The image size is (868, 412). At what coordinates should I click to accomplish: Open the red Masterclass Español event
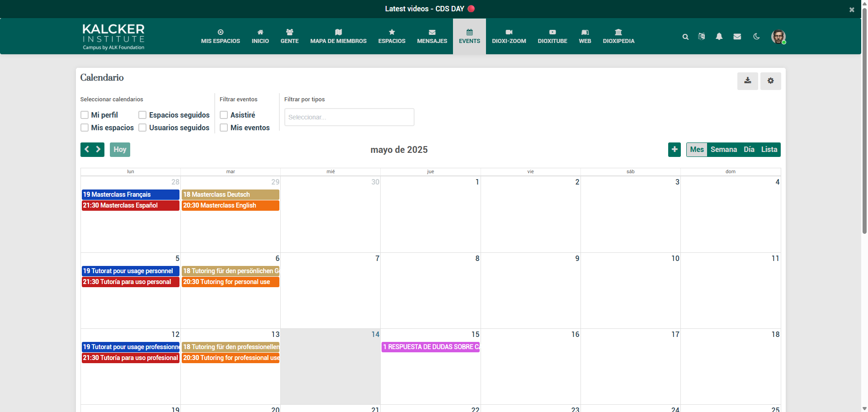coord(130,205)
